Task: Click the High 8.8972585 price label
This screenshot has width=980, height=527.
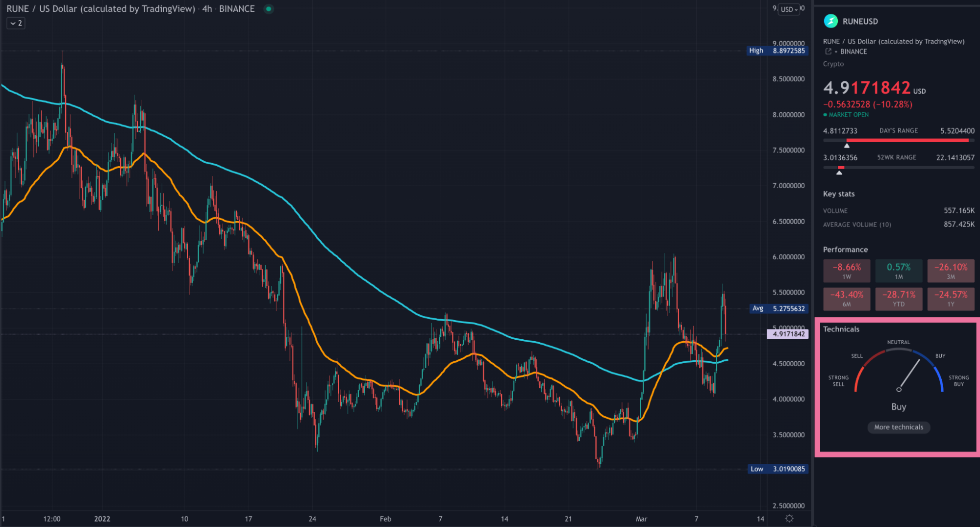Action: (777, 50)
